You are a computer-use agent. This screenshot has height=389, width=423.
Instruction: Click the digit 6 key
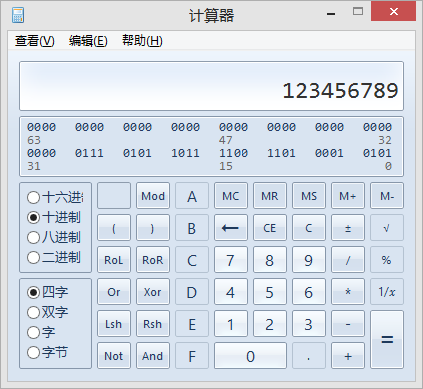point(309,292)
